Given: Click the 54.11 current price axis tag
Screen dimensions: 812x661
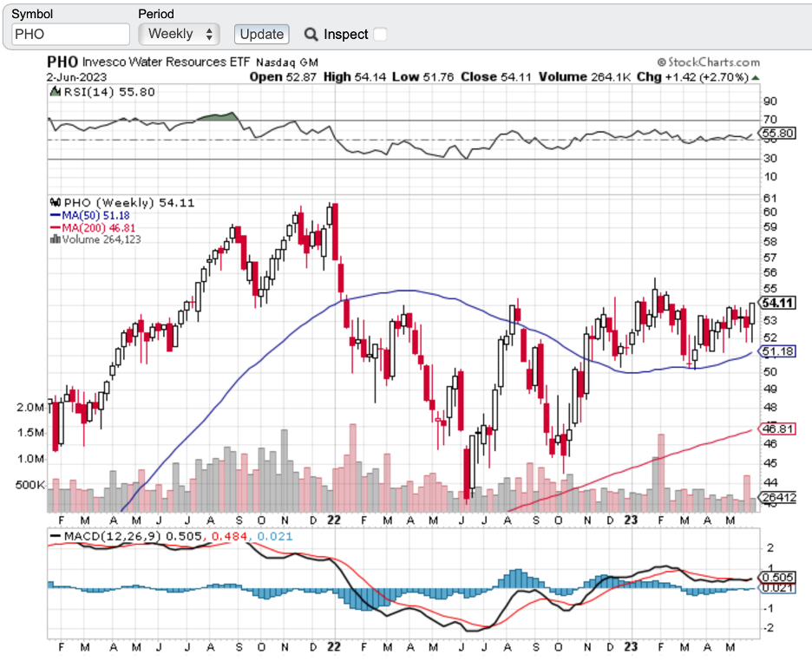Looking at the screenshot, I should pyautogui.click(x=778, y=303).
